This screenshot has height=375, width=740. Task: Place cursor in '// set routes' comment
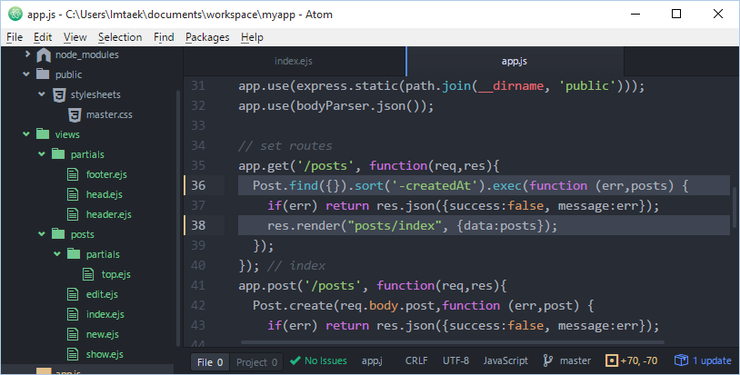click(x=285, y=146)
